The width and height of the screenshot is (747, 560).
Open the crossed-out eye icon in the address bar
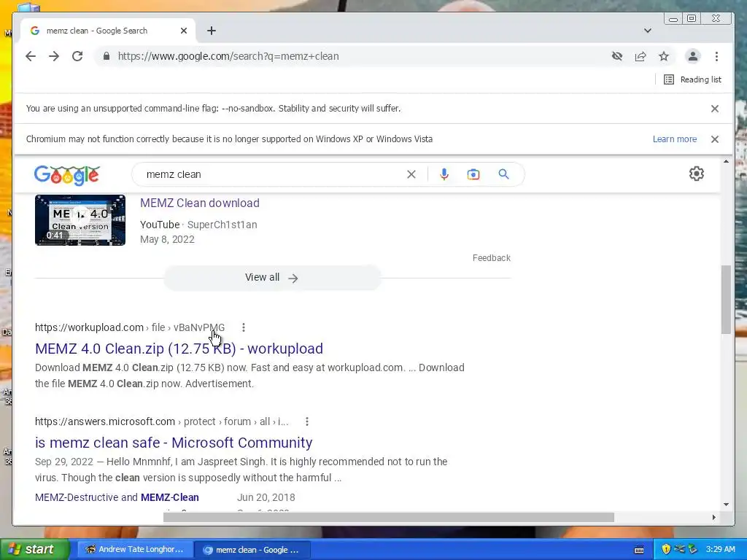tap(617, 56)
